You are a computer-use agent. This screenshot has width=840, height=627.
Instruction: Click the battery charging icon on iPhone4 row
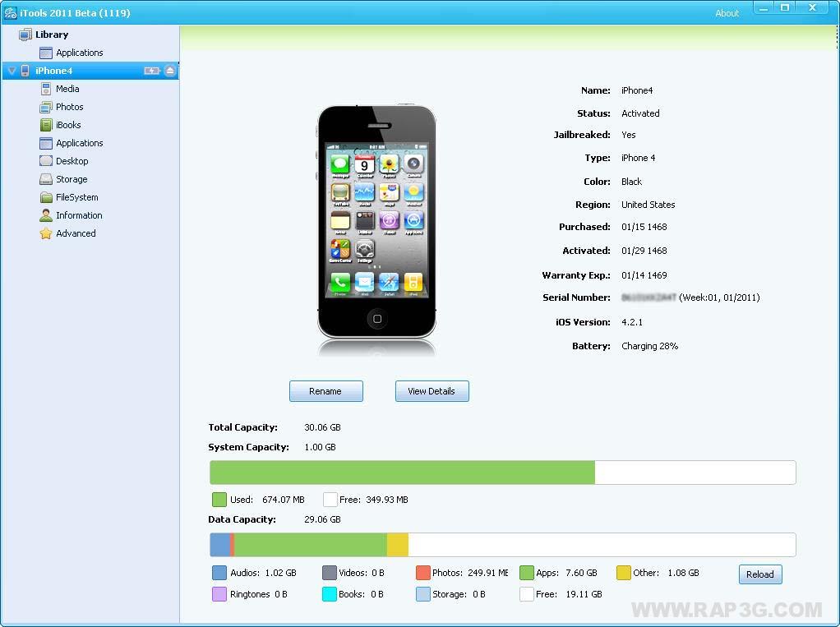[x=152, y=71]
